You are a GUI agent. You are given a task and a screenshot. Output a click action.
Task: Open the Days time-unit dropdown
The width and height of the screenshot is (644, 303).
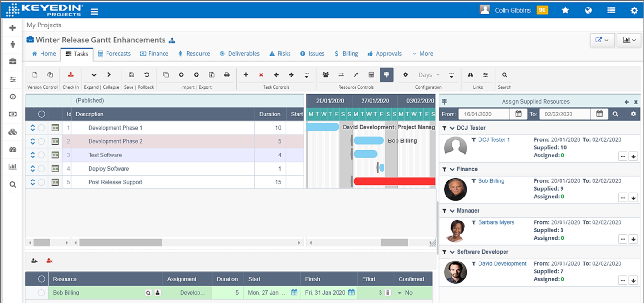[x=429, y=74]
